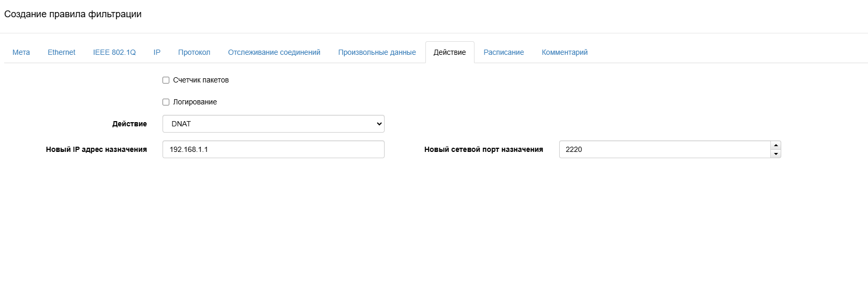Open the Отслеживание соединений tab
The width and height of the screenshot is (868, 296).
tap(274, 52)
